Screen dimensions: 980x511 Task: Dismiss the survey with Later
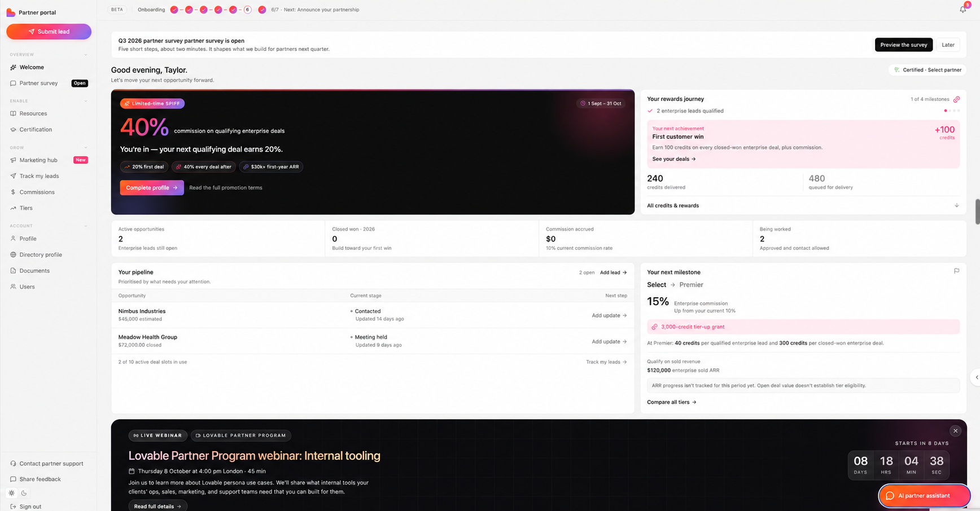tap(948, 45)
